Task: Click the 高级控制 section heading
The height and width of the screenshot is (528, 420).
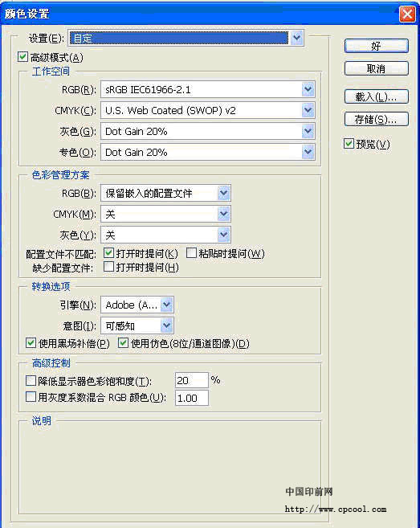Action: click(x=51, y=363)
